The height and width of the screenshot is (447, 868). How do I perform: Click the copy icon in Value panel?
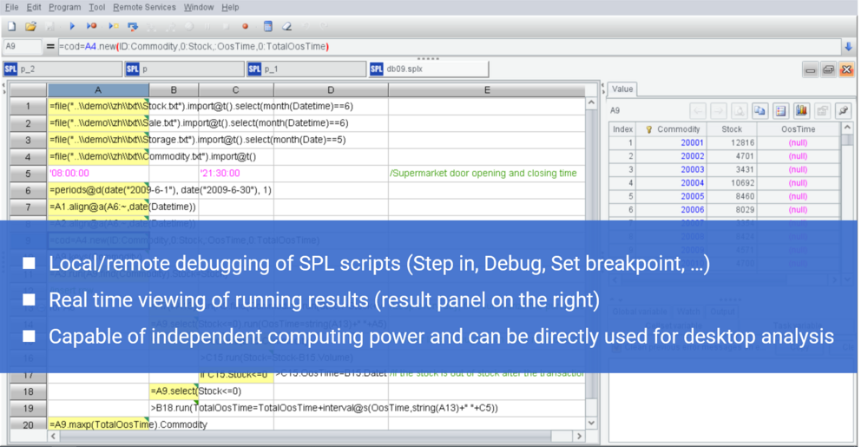coord(759,111)
